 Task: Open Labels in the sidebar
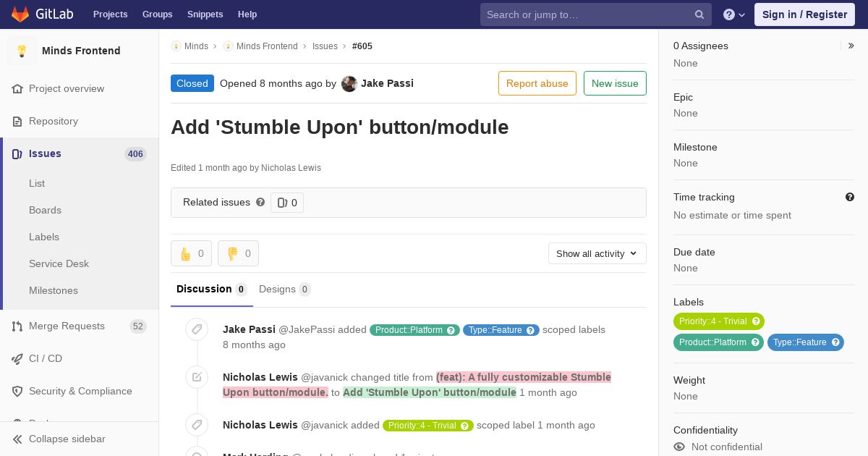tap(44, 237)
